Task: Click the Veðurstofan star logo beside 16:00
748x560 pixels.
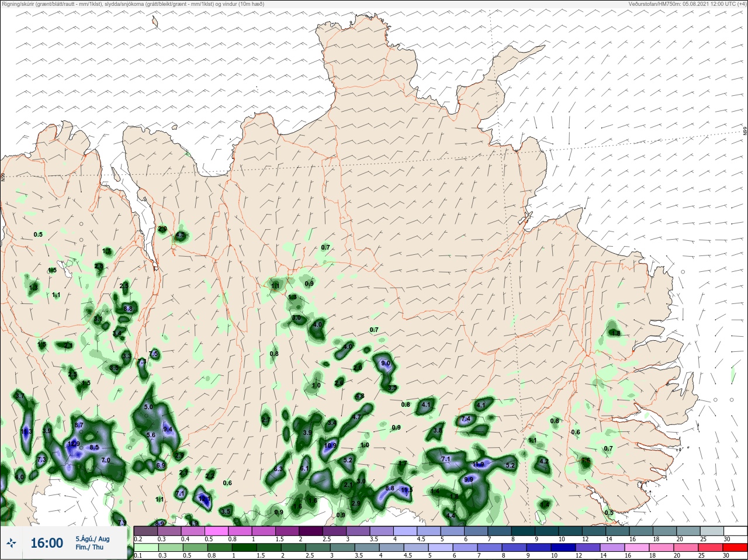Action: [x=11, y=543]
